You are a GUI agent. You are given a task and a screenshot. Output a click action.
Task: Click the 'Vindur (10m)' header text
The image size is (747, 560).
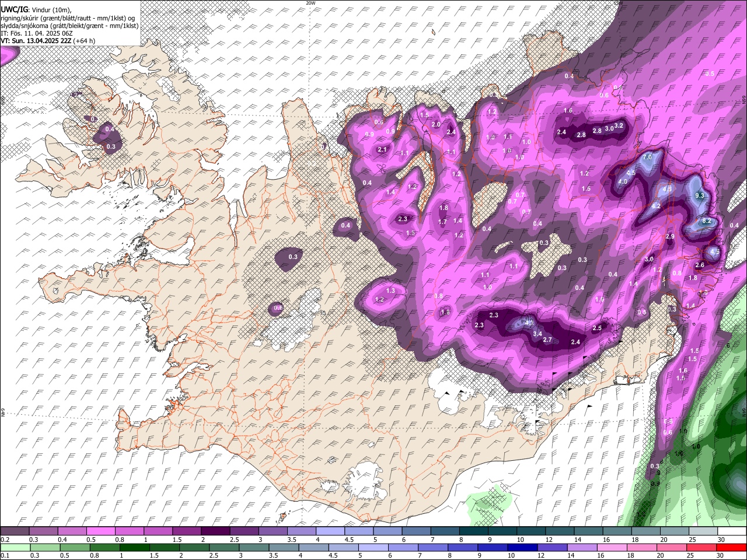51,9
